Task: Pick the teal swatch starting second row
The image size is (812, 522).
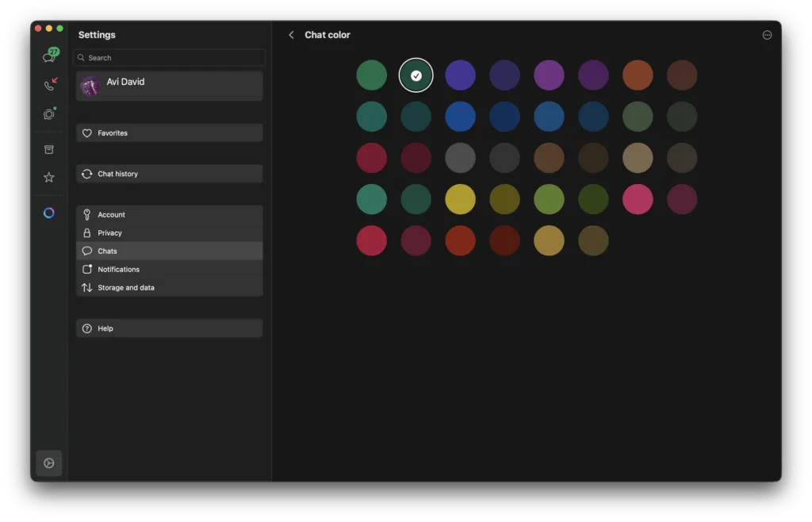Action: click(x=371, y=117)
